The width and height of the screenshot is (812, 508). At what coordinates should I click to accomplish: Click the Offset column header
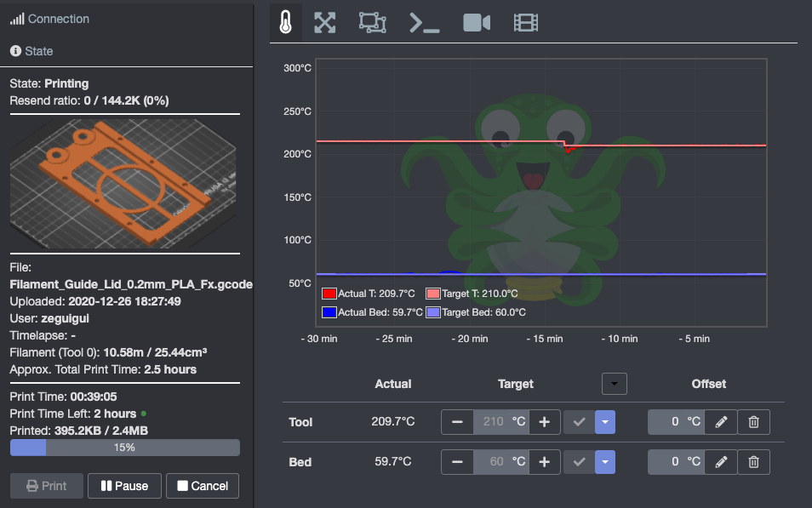pyautogui.click(x=708, y=384)
